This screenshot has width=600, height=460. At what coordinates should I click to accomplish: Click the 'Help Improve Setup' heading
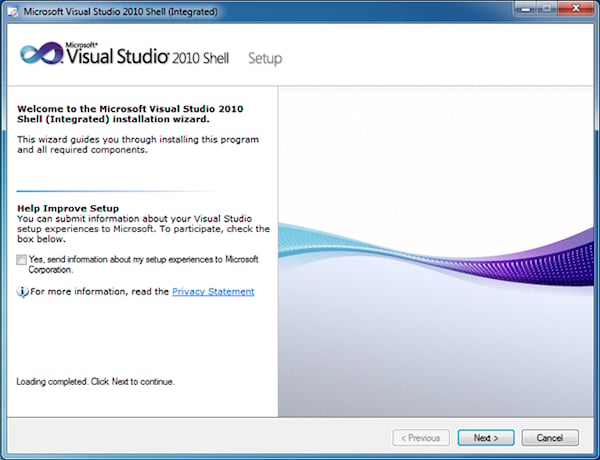pos(68,208)
